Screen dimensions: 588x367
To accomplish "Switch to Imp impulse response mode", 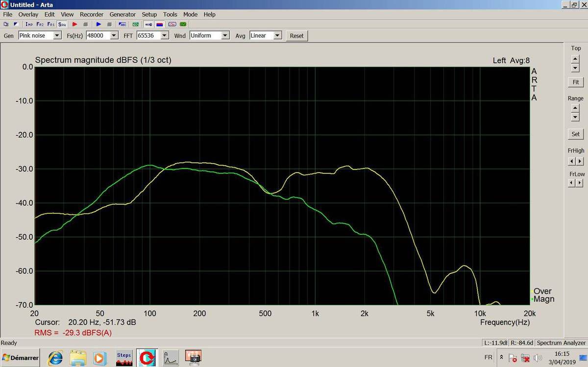I will coord(29,24).
